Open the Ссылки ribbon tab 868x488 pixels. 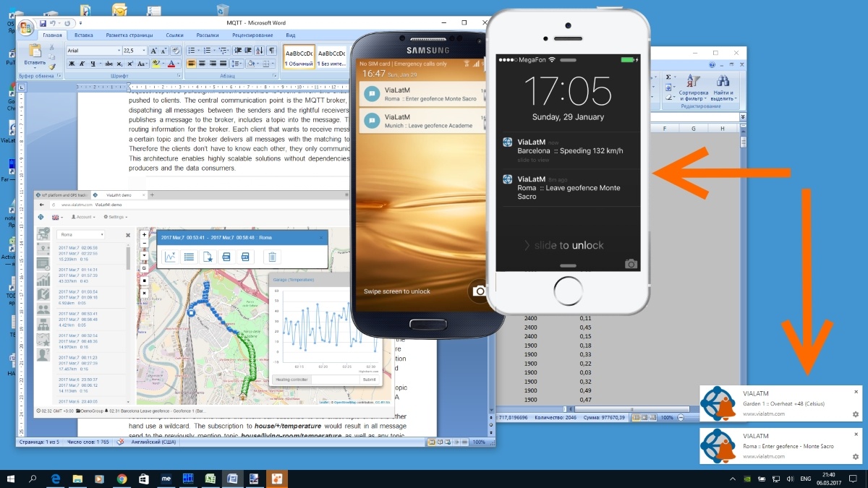[x=174, y=35]
